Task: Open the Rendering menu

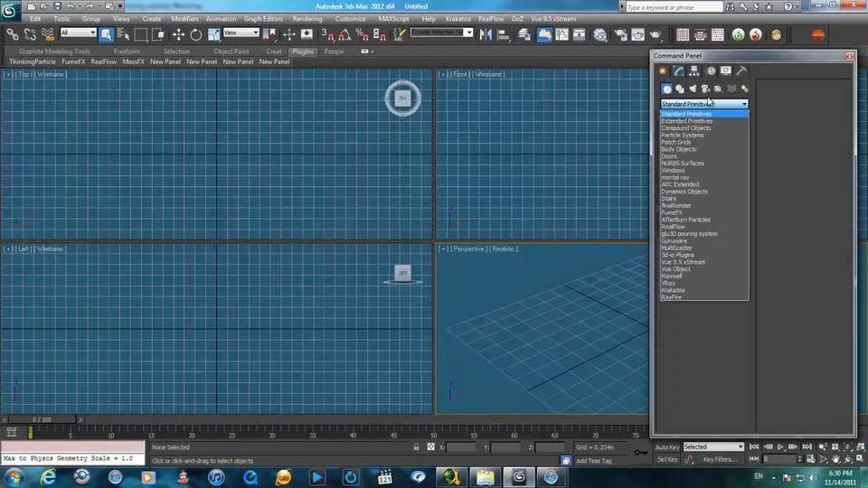Action: [x=307, y=19]
